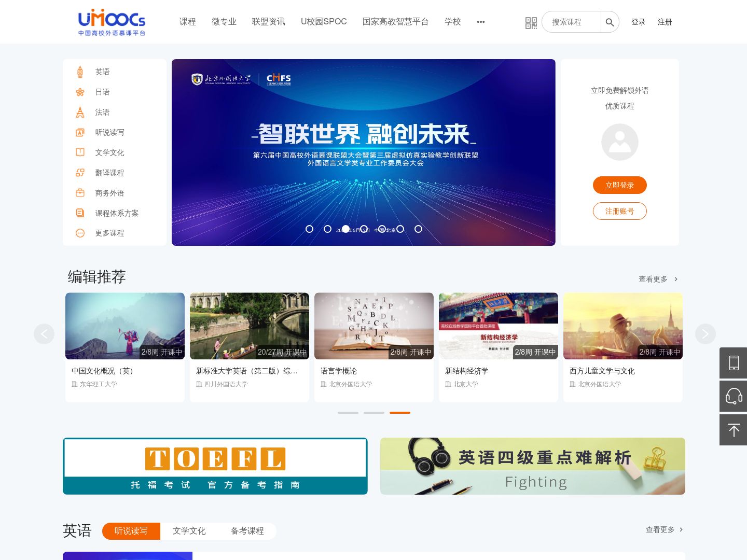Image resolution: width=747 pixels, height=560 pixels.
Task: Select the sixth banner slide dot
Action: pos(400,229)
